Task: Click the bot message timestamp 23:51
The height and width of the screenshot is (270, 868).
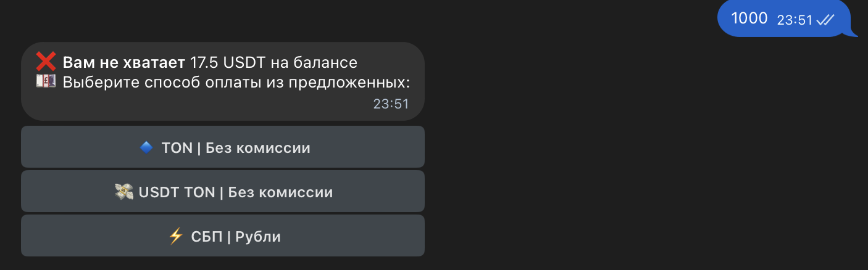Action: pyautogui.click(x=391, y=104)
